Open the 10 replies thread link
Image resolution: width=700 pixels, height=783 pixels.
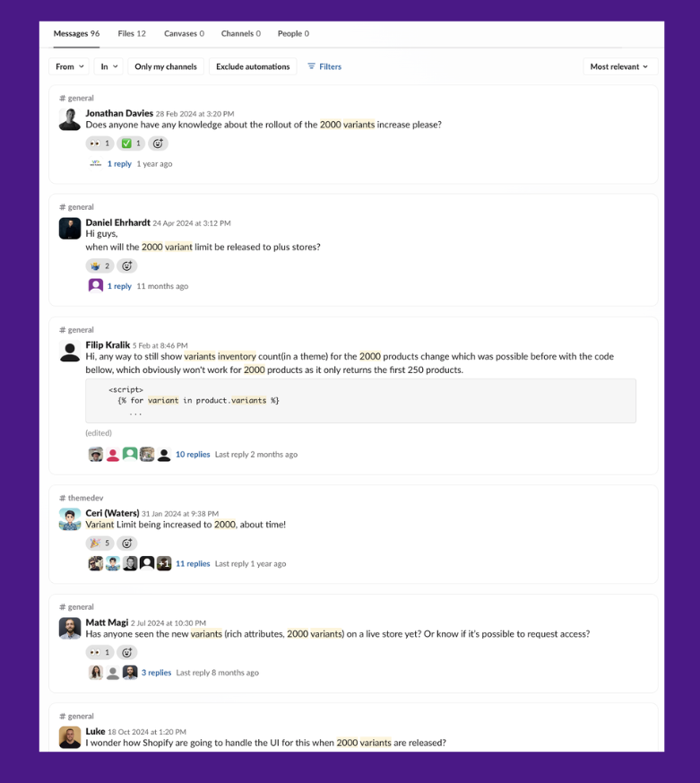point(193,455)
